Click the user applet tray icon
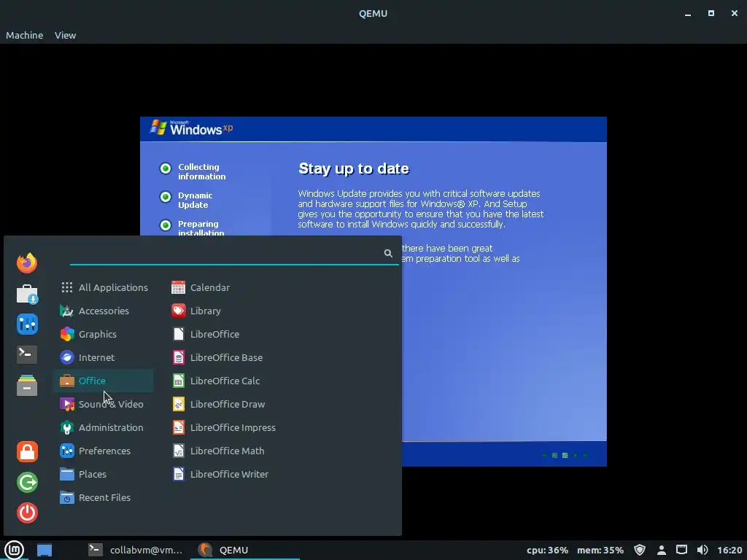Screen dimensions: 747x560 [x=661, y=551]
